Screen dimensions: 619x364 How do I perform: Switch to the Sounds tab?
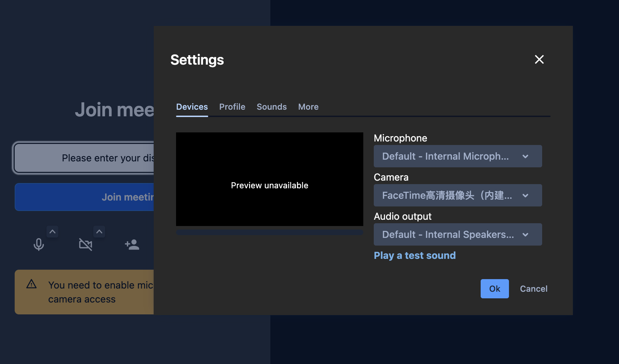[271, 107]
